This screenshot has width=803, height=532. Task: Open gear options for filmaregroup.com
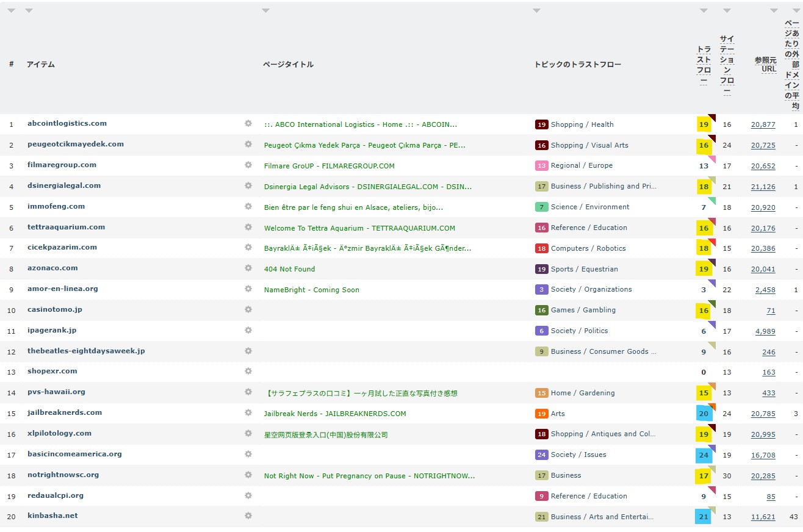pyautogui.click(x=248, y=165)
